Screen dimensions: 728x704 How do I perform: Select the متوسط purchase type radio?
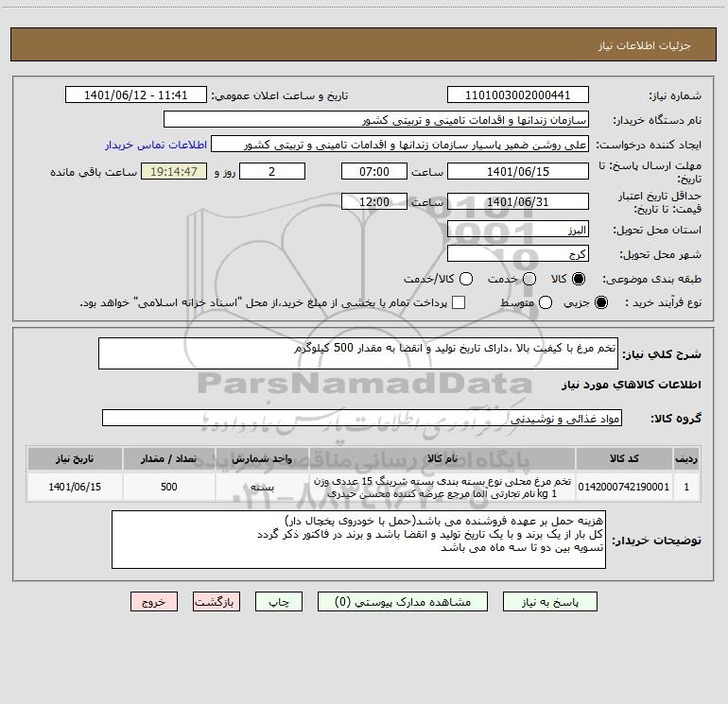[x=546, y=302]
